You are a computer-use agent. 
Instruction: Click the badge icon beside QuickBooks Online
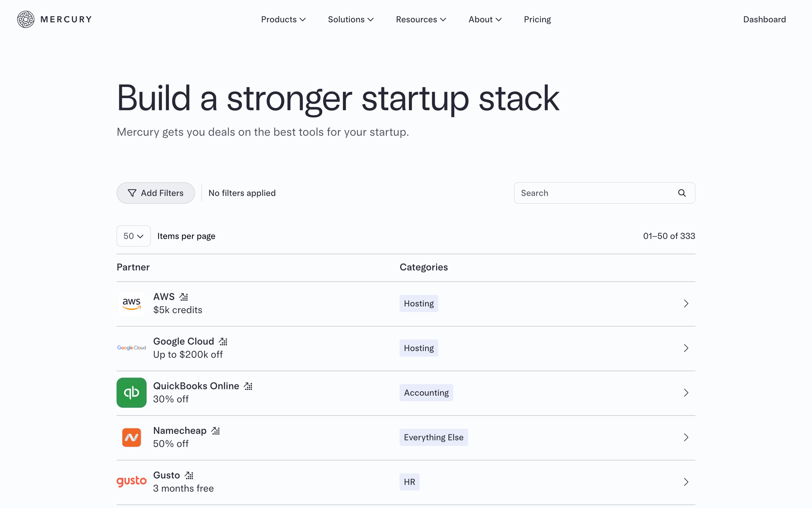(x=248, y=386)
